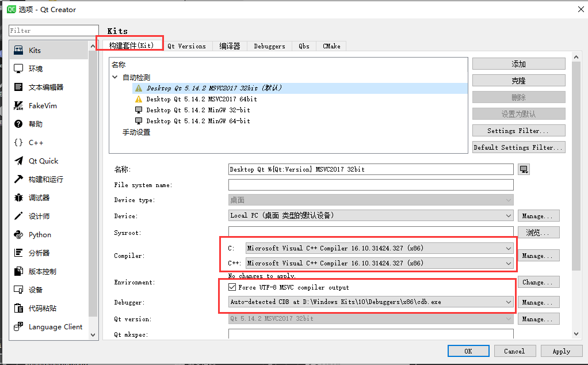Open the C++ compiler dropdown

tap(380, 263)
